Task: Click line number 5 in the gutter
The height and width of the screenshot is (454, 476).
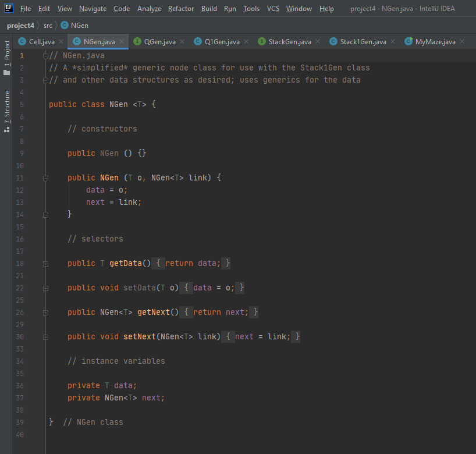Action: tap(22, 104)
